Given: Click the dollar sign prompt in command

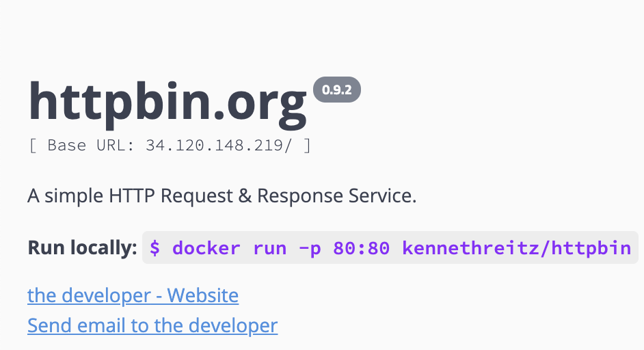Looking at the screenshot, I should point(155,247).
